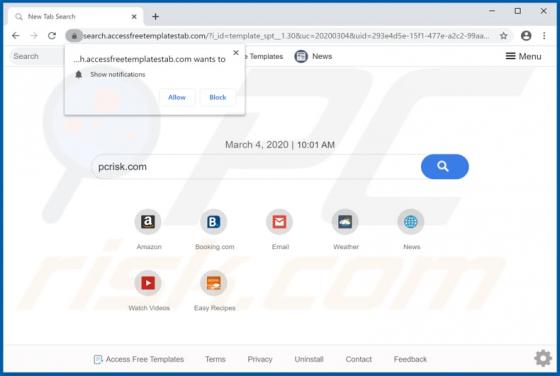This screenshot has width=560, height=376.
Task: Open the hamburger Menu at top right
Action: coord(523,56)
